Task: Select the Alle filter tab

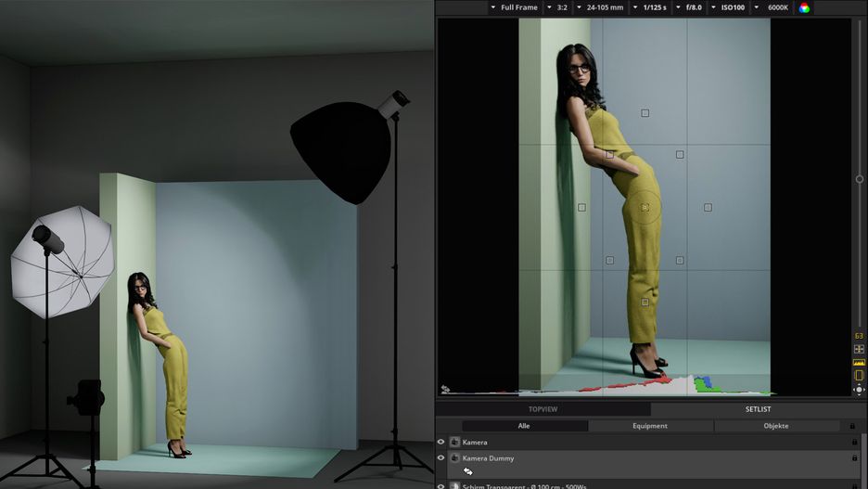Action: pyautogui.click(x=524, y=426)
